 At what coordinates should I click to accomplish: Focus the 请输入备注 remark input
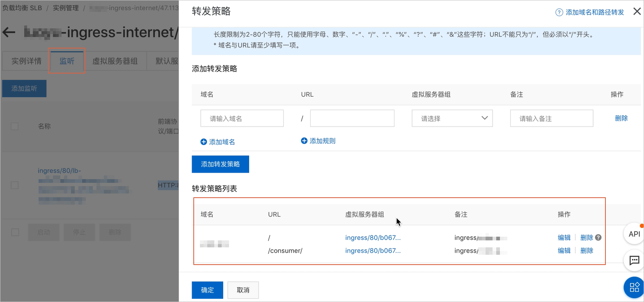[552, 118]
